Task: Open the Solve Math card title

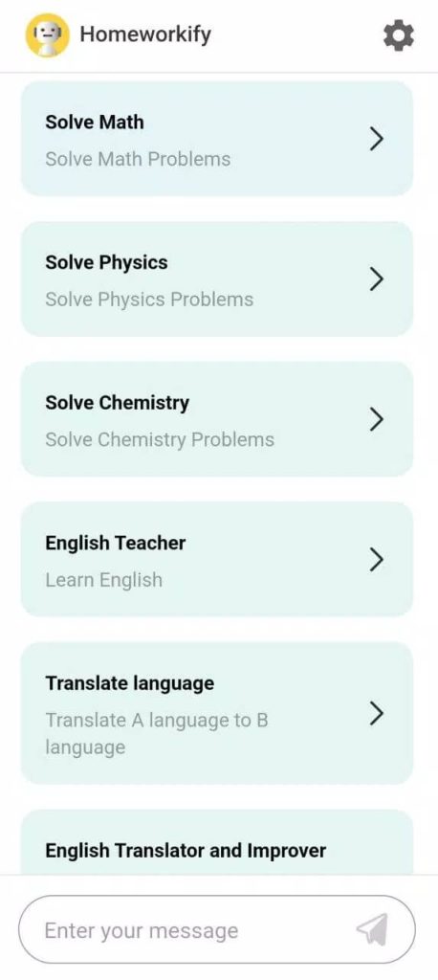Action: click(x=95, y=122)
